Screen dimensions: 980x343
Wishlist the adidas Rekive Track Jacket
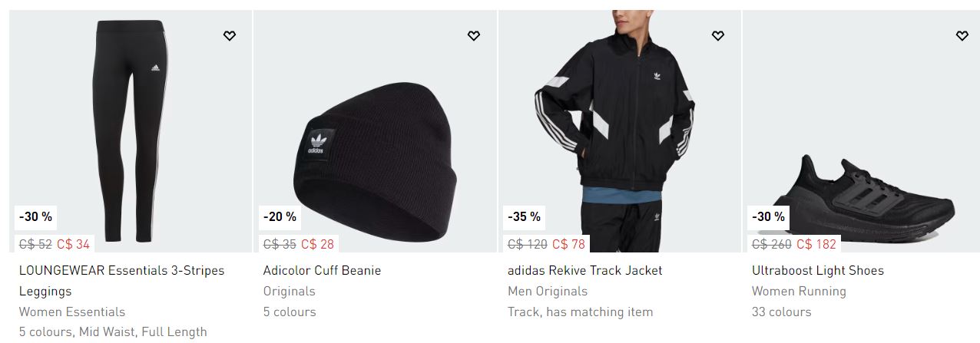pos(718,35)
